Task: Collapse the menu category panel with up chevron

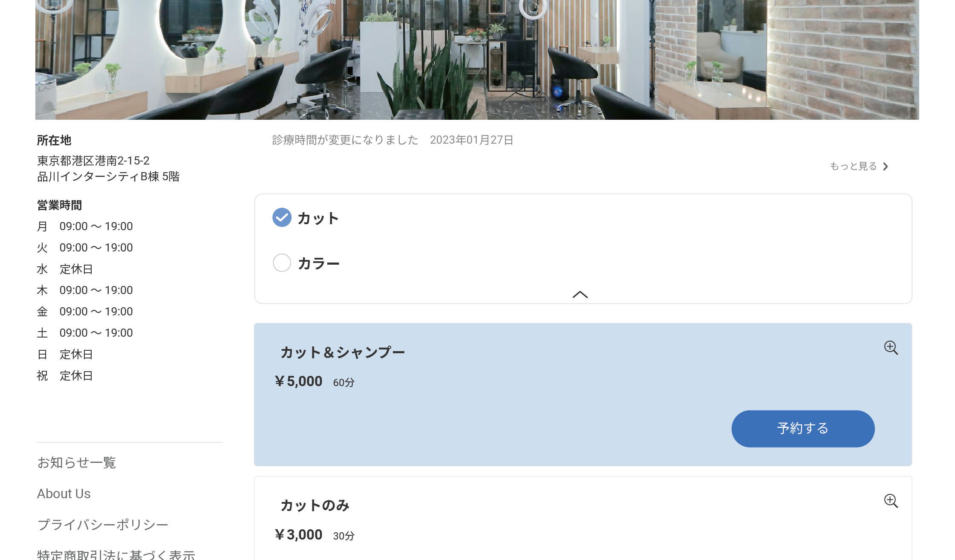Action: pos(580,294)
